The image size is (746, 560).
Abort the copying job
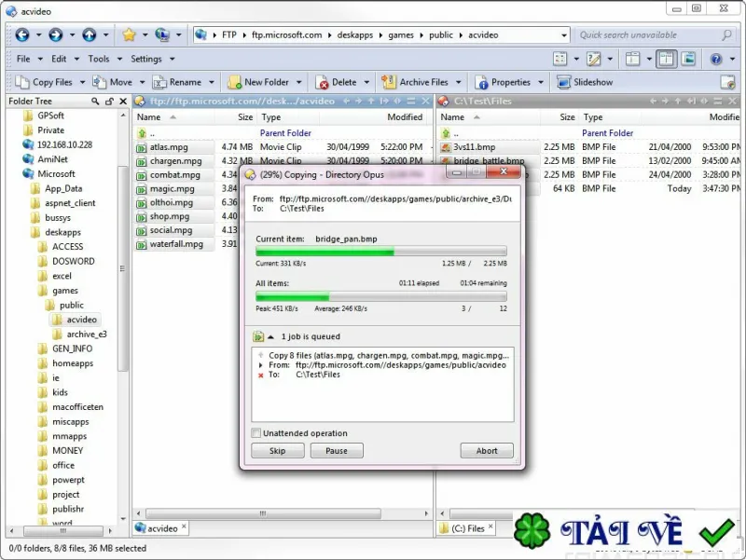pyautogui.click(x=487, y=451)
